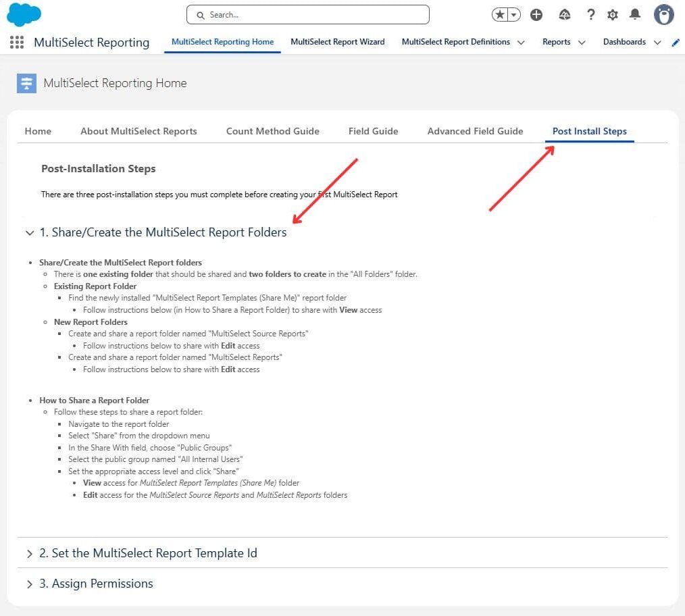Open the Setup gear icon
685x616 pixels.
[613, 15]
